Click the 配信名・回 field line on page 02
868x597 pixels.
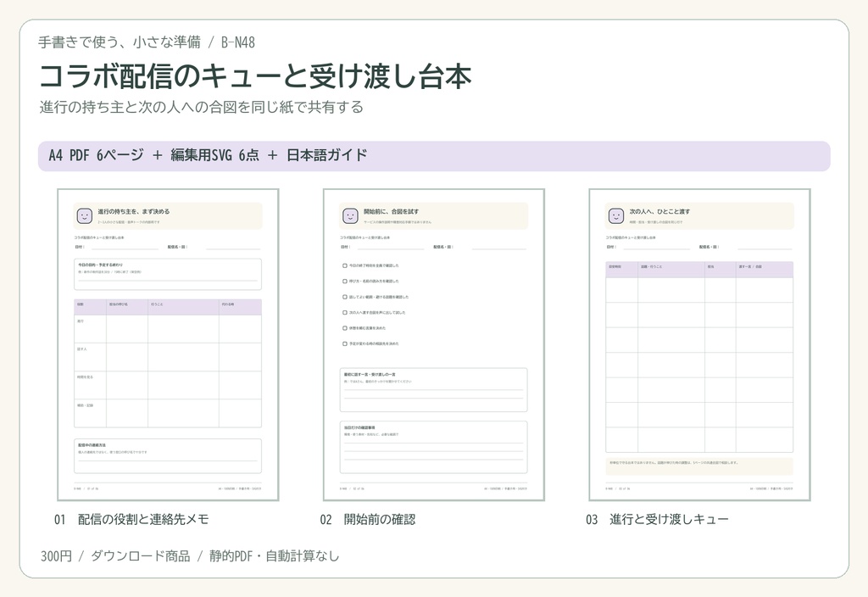tap(498, 248)
